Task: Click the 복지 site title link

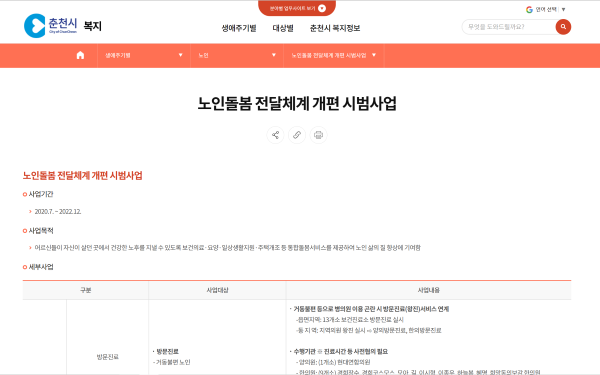Action: 93,26
